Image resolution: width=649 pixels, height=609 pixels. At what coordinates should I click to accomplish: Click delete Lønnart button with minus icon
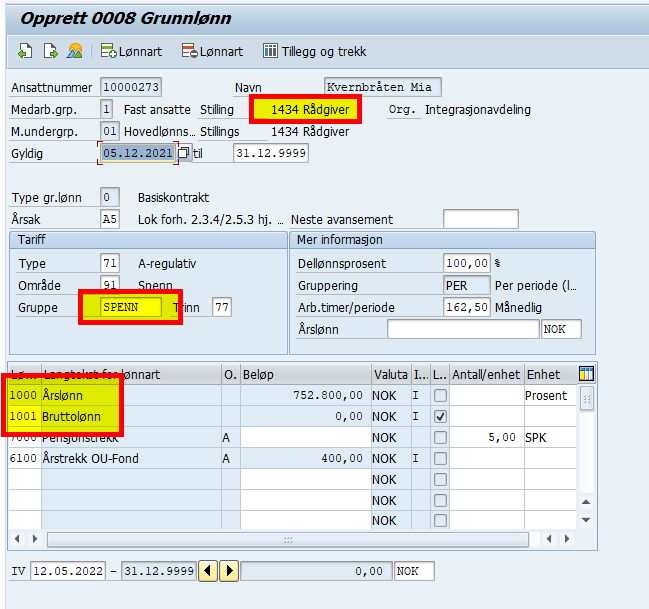tap(212, 51)
